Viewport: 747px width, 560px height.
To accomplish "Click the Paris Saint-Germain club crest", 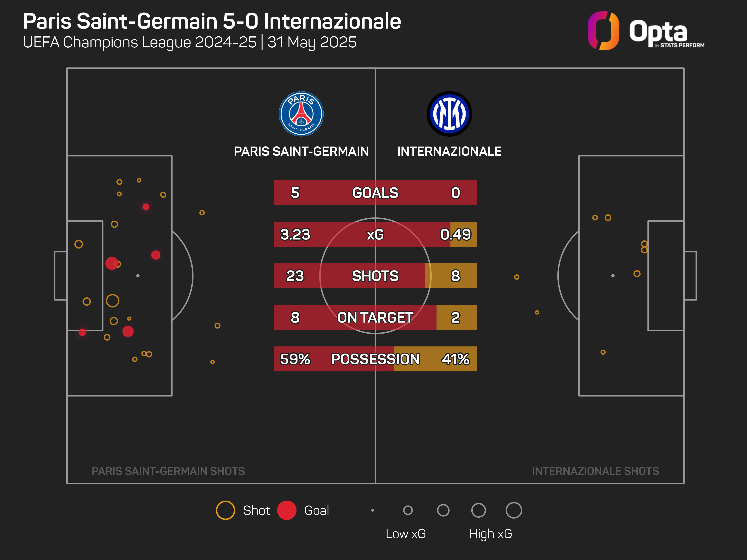I will tap(301, 114).
